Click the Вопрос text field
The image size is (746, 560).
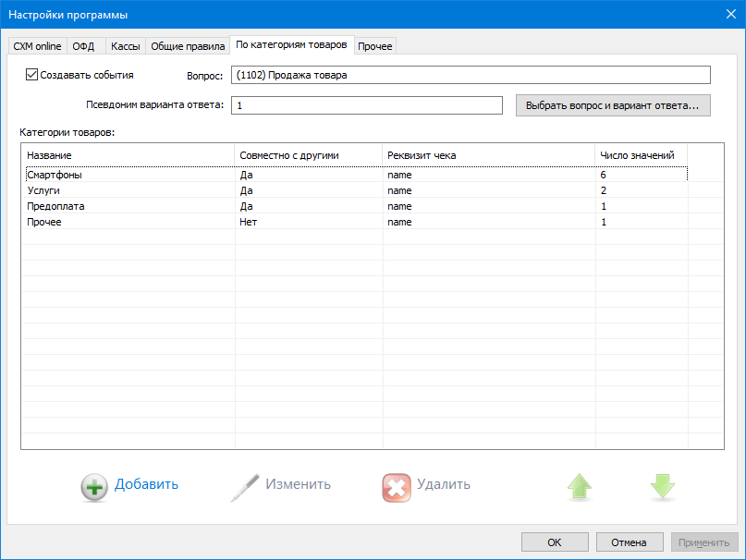click(471, 76)
